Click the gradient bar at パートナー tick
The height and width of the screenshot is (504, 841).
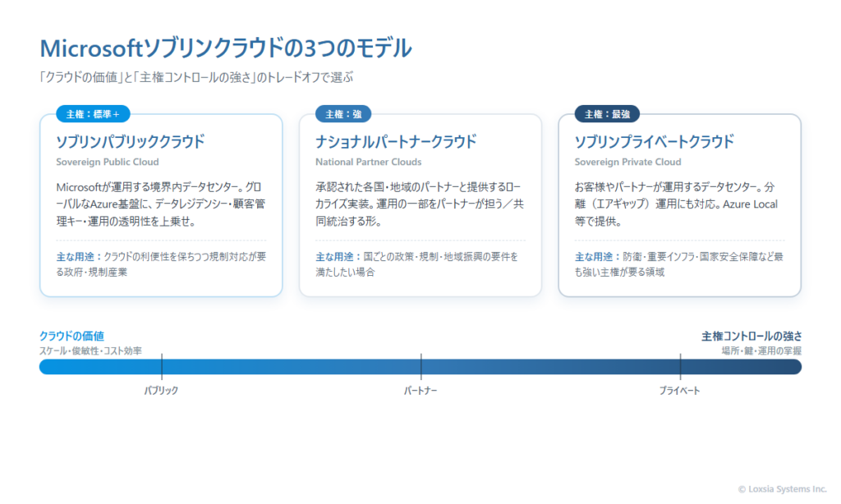[421, 367]
